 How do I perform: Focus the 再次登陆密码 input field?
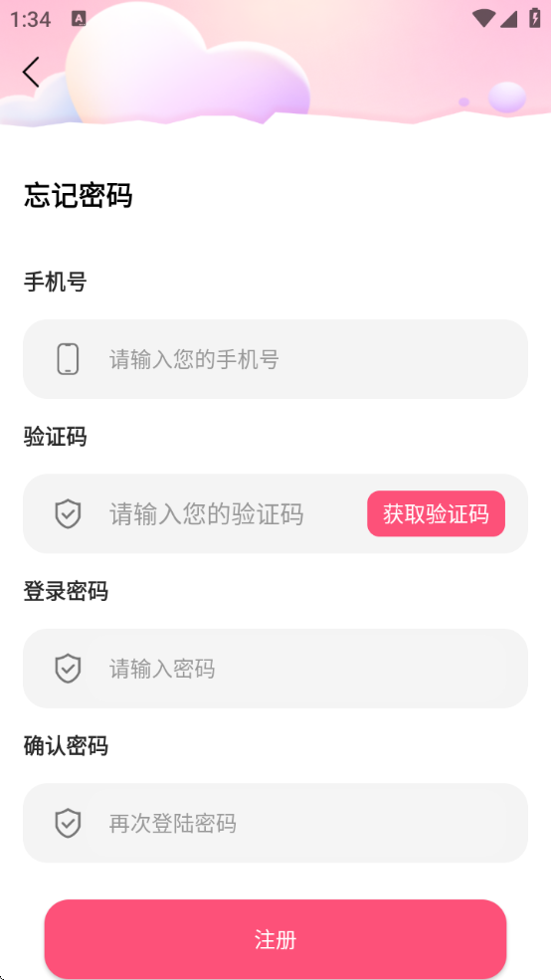coord(275,823)
